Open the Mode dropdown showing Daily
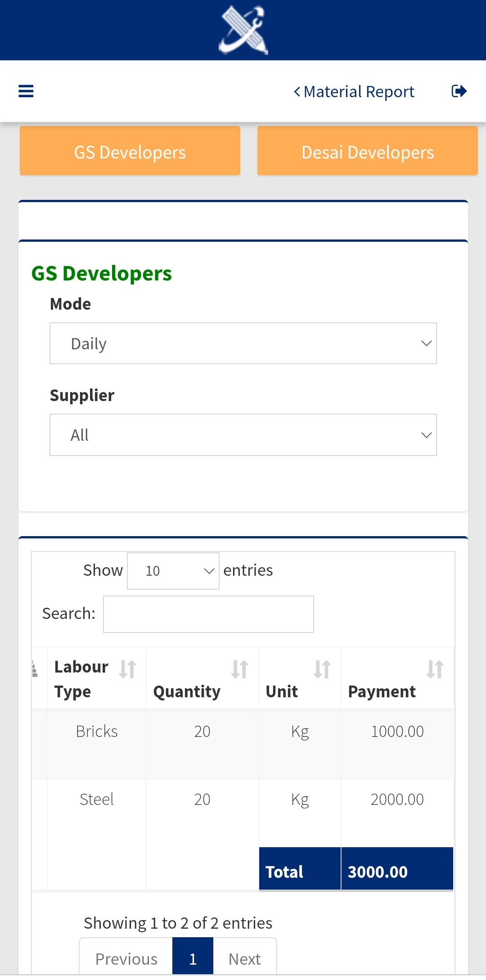Viewport: 486px width, 980px height. [x=243, y=343]
